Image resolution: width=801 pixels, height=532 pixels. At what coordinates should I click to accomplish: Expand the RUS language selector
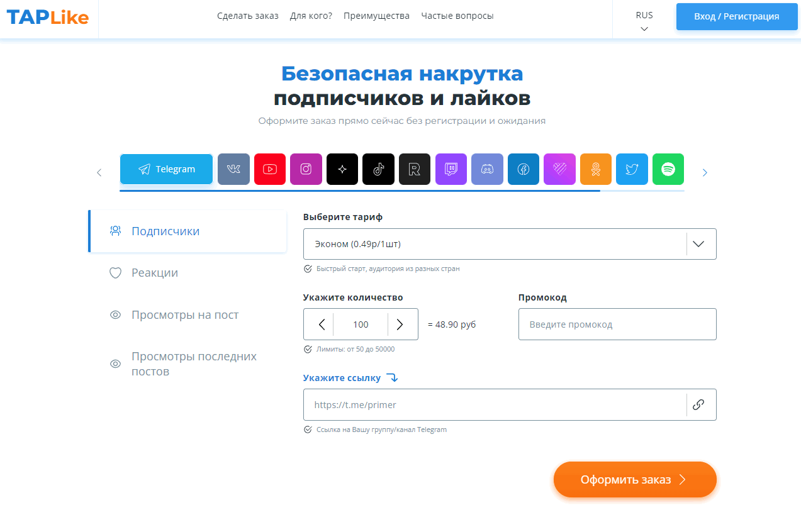644,20
